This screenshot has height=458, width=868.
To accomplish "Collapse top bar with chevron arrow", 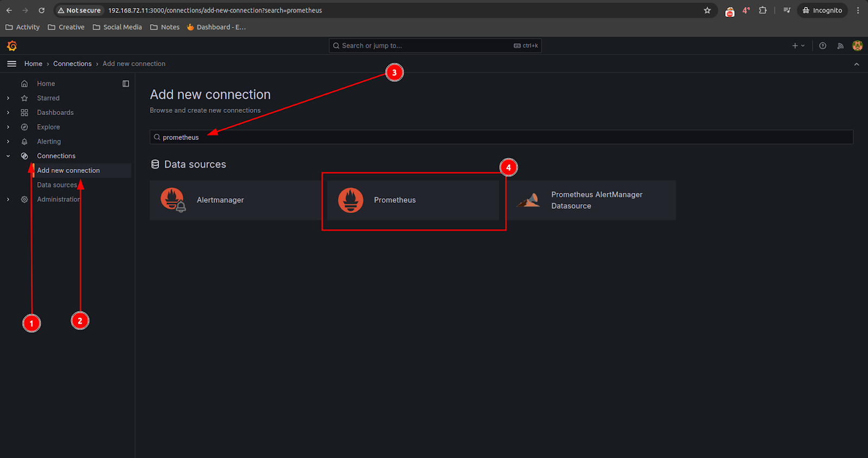I will 857,64.
